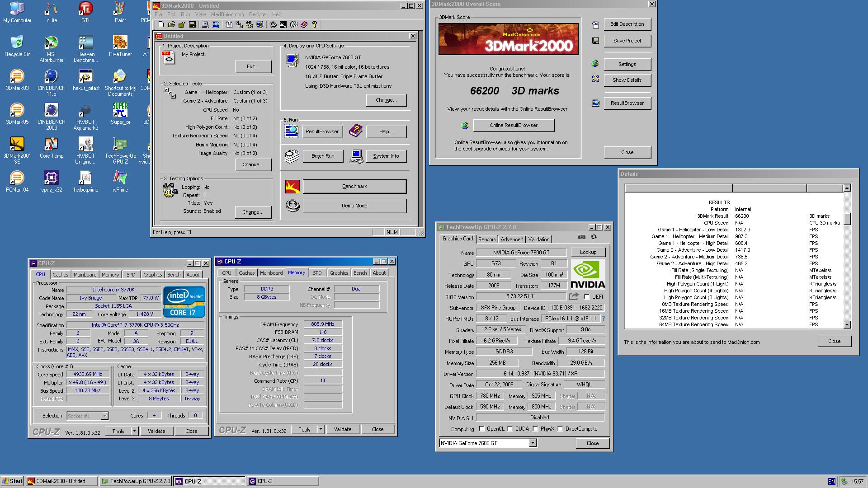Open the Core Temp desktop icon
This screenshot has height=488, width=868.
[51, 148]
